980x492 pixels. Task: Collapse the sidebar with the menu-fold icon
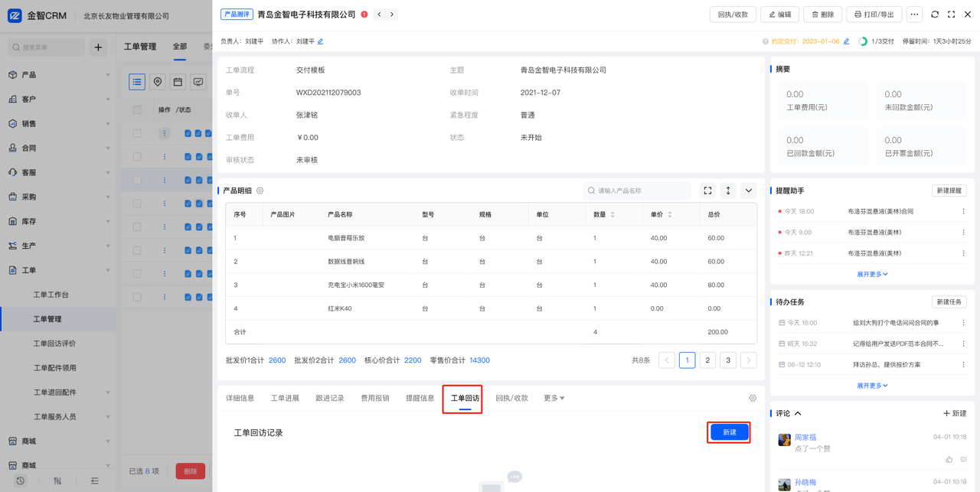pos(94,481)
